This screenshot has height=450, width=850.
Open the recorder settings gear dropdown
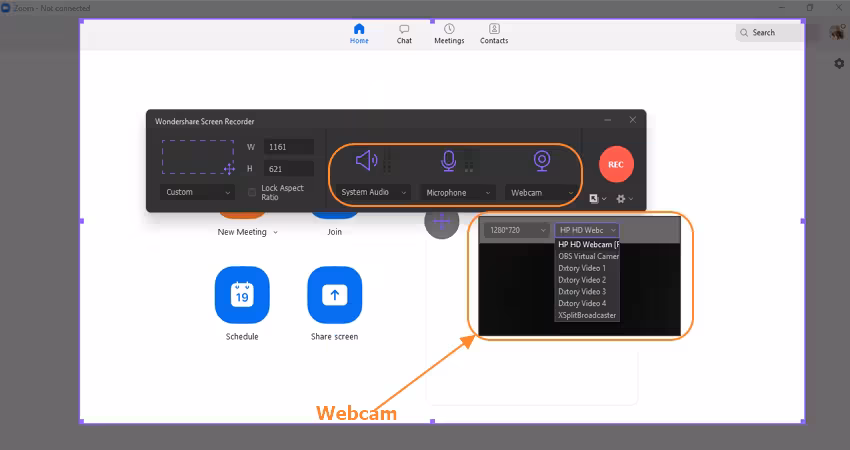point(624,199)
